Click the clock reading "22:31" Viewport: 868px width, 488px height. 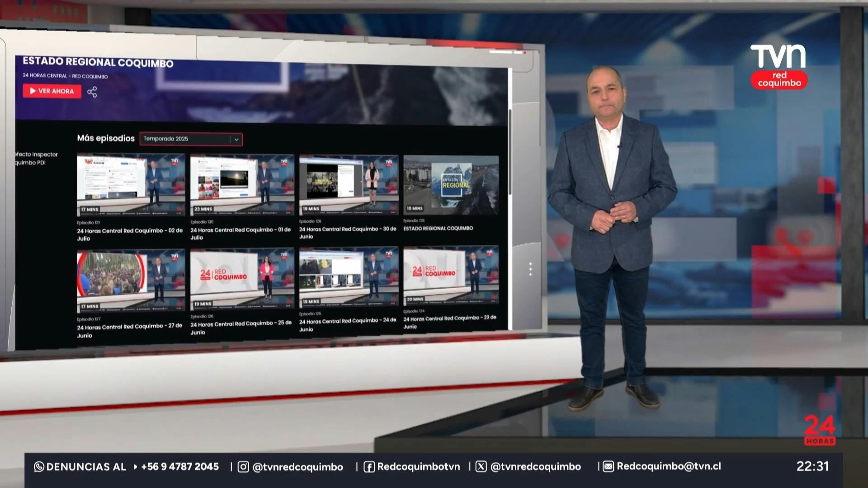(x=813, y=466)
